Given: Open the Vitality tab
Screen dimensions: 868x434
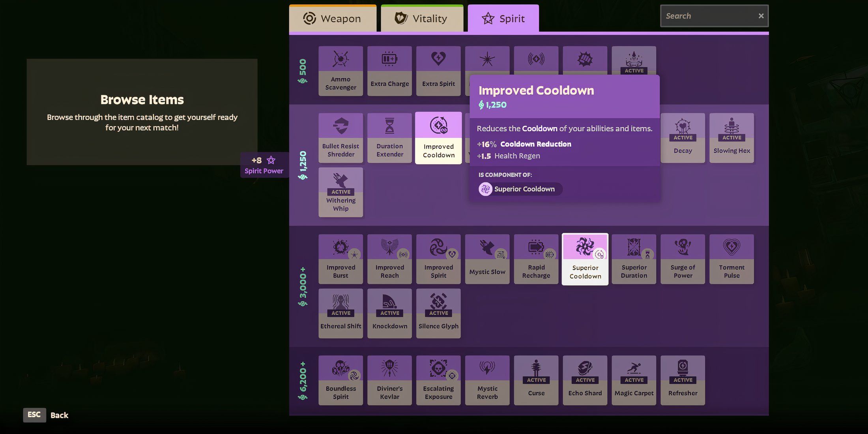Looking at the screenshot, I should click(x=422, y=18).
